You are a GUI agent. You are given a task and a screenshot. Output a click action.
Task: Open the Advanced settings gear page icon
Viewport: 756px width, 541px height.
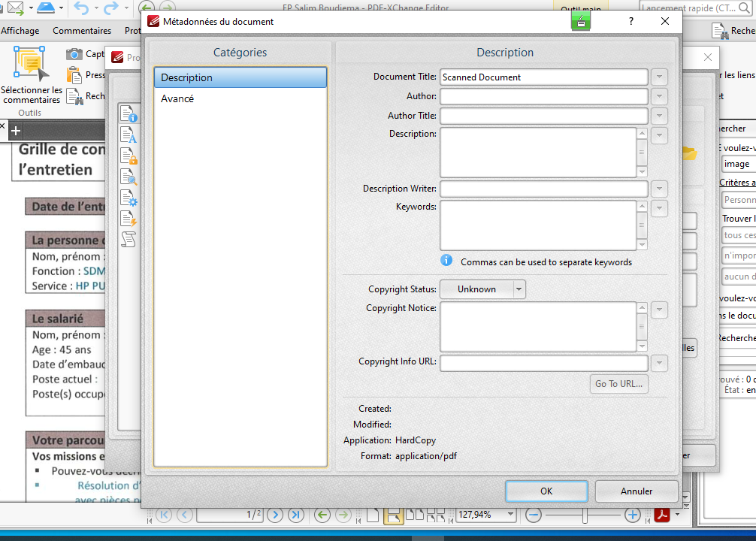click(x=129, y=199)
